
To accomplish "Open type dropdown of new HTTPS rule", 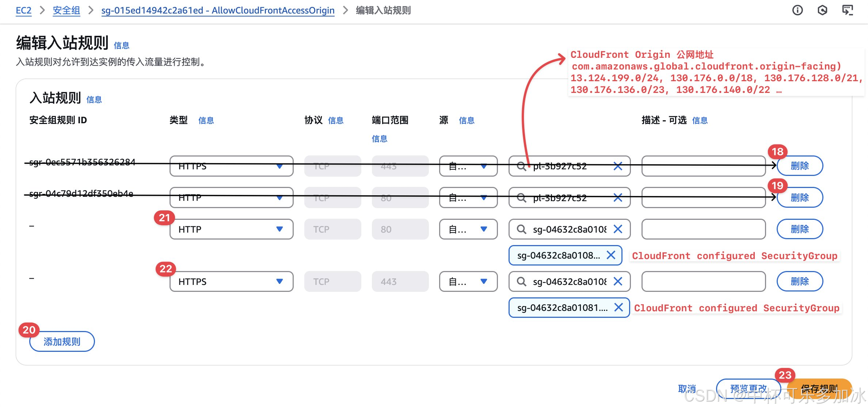I will point(231,282).
